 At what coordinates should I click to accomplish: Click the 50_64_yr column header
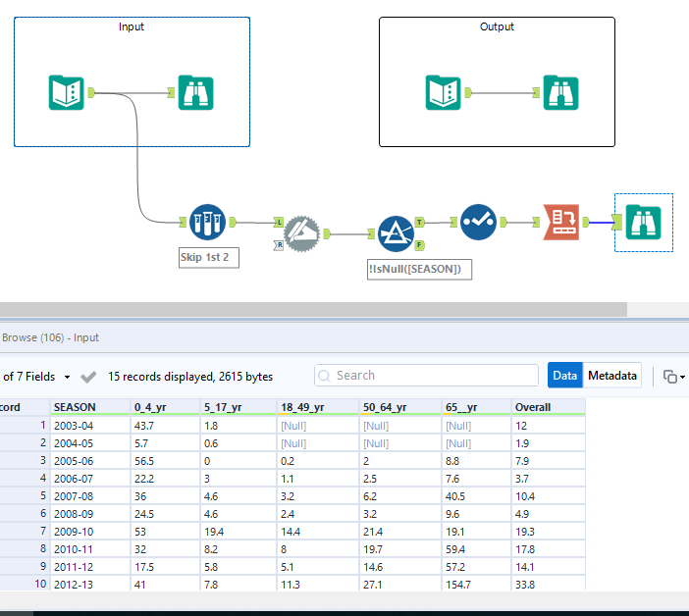point(400,407)
